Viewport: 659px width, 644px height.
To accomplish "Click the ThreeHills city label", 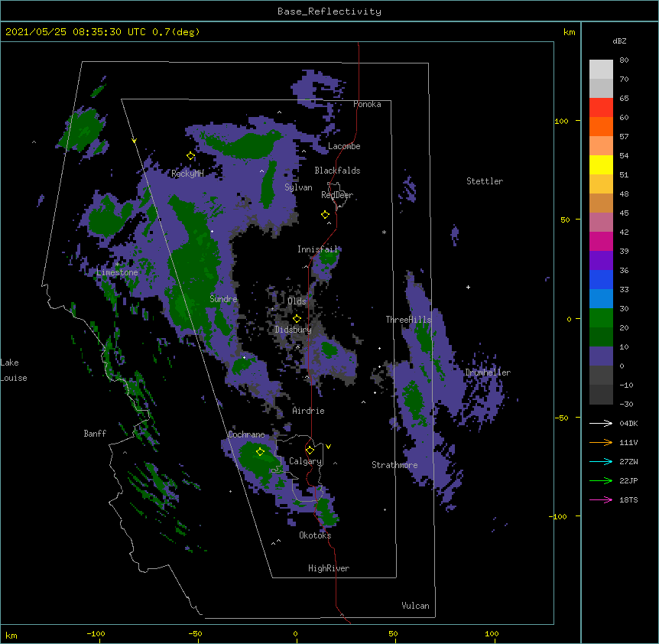I will click(409, 320).
